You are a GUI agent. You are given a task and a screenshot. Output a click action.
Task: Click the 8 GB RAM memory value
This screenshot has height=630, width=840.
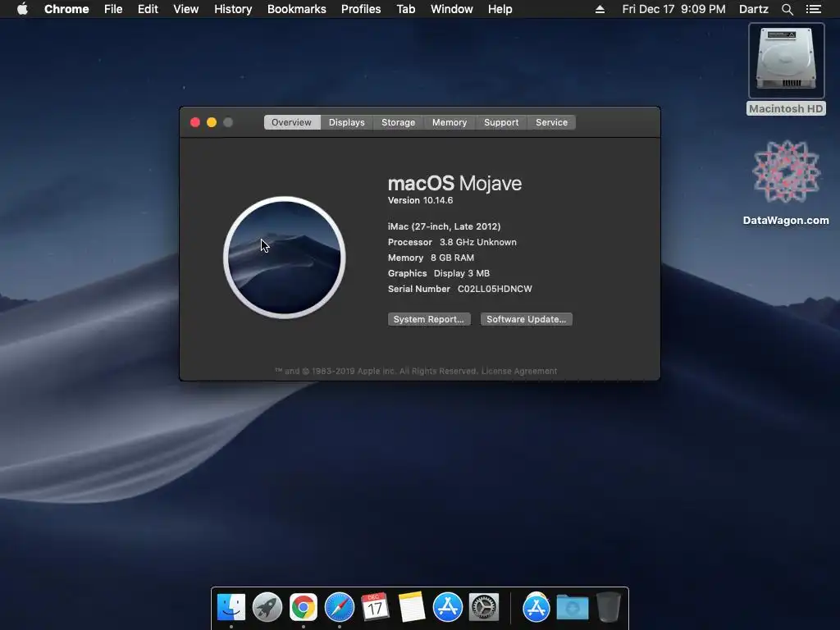(452, 258)
